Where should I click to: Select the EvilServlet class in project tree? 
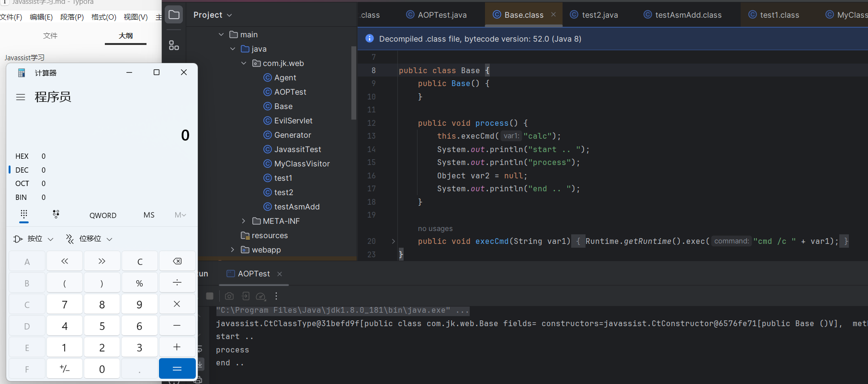[288, 121]
